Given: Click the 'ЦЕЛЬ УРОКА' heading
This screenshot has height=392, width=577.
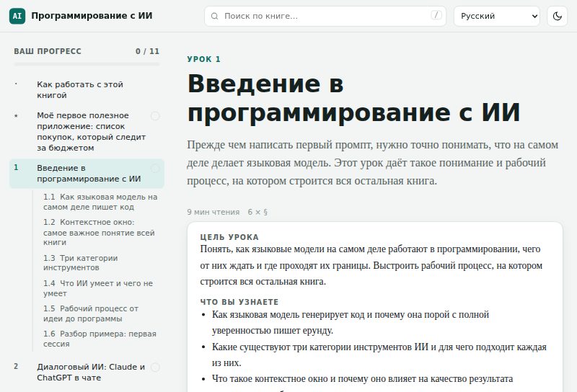Looking at the screenshot, I should pos(229,237).
